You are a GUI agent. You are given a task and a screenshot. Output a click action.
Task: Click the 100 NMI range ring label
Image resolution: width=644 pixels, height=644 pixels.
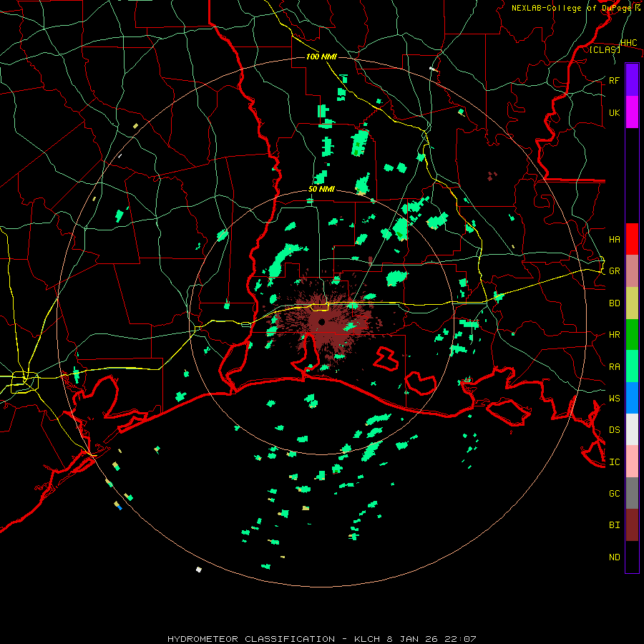tap(321, 57)
